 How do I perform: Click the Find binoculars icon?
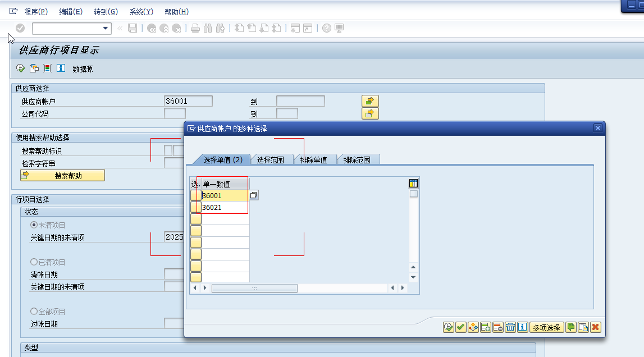208,28
